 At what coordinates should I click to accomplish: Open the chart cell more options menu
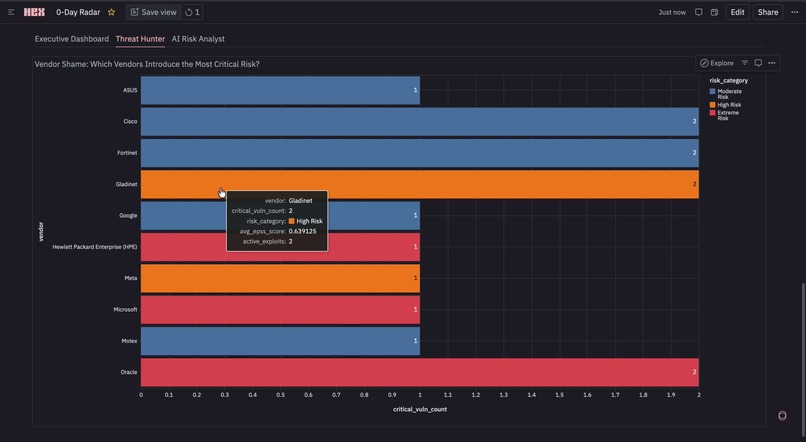coord(772,63)
